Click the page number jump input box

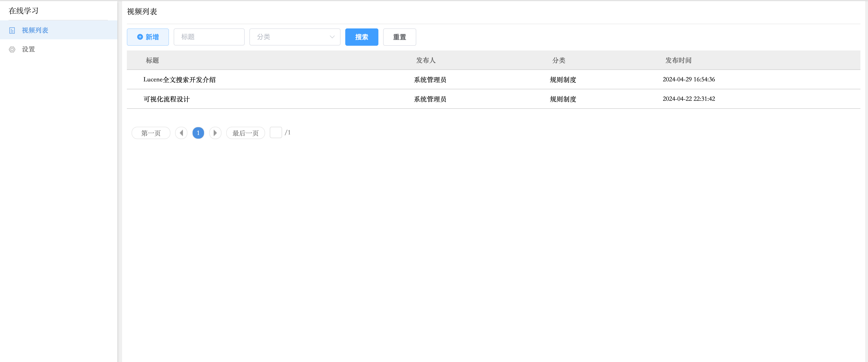276,133
